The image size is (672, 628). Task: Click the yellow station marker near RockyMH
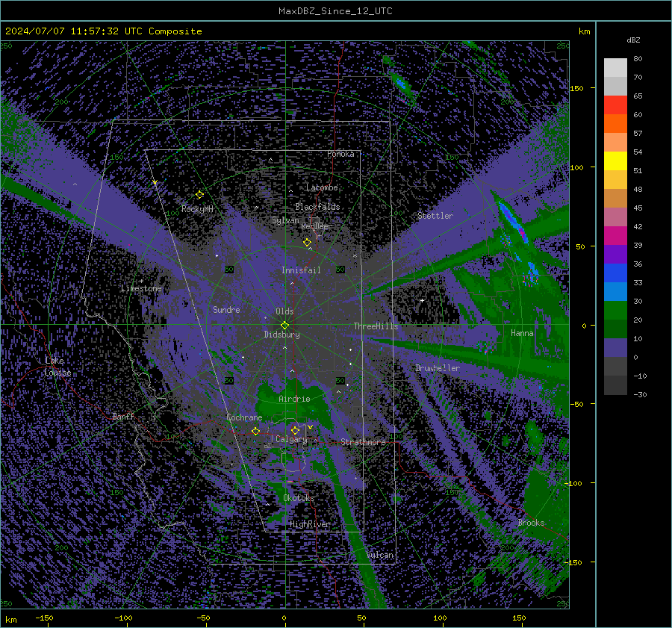[199, 195]
